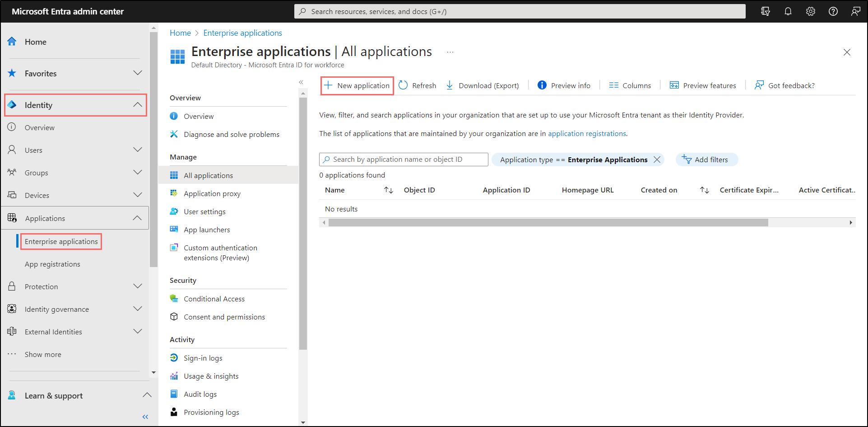Click the Identity governance icon
The image size is (868, 427).
[12, 309]
